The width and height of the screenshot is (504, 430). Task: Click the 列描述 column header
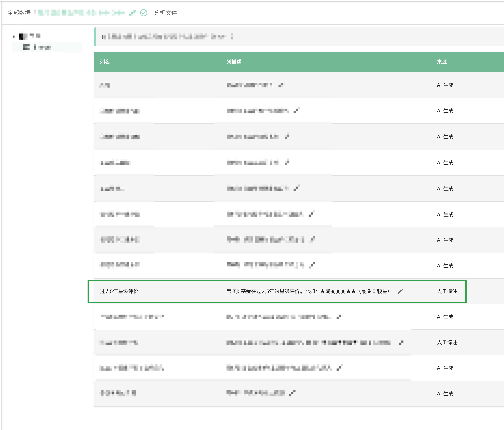pos(234,62)
